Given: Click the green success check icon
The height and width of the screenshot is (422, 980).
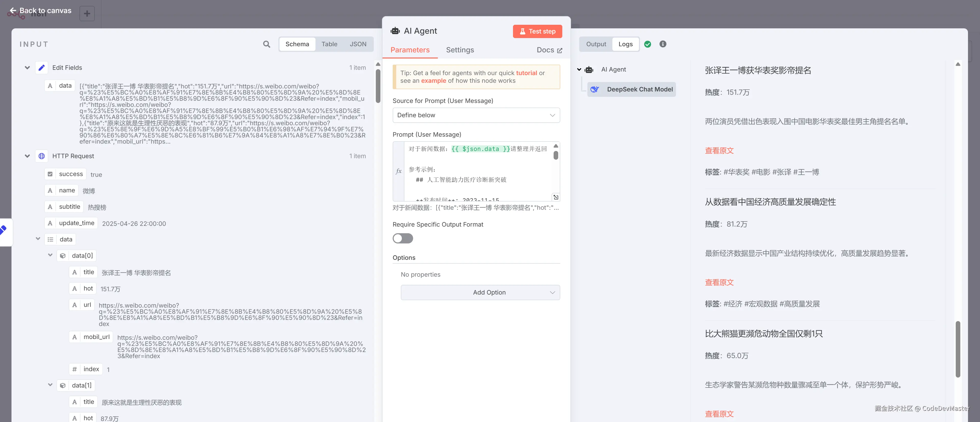Looking at the screenshot, I should (x=647, y=44).
